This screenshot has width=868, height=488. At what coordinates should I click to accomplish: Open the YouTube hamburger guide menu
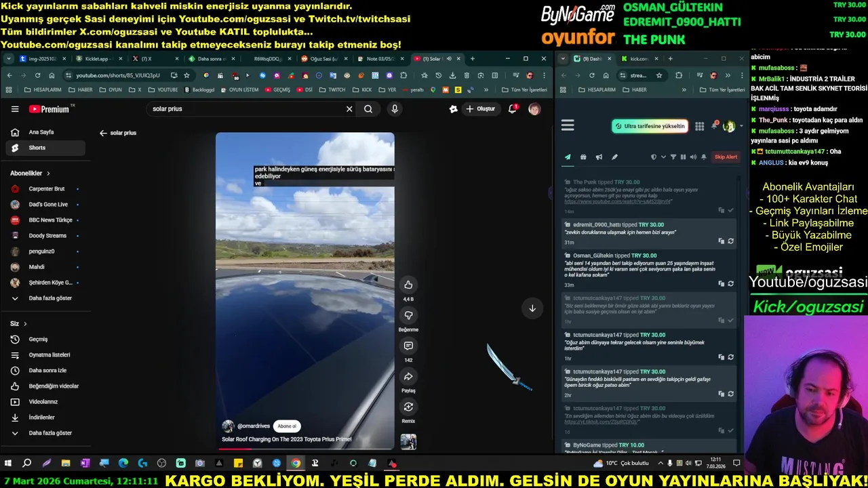point(15,109)
